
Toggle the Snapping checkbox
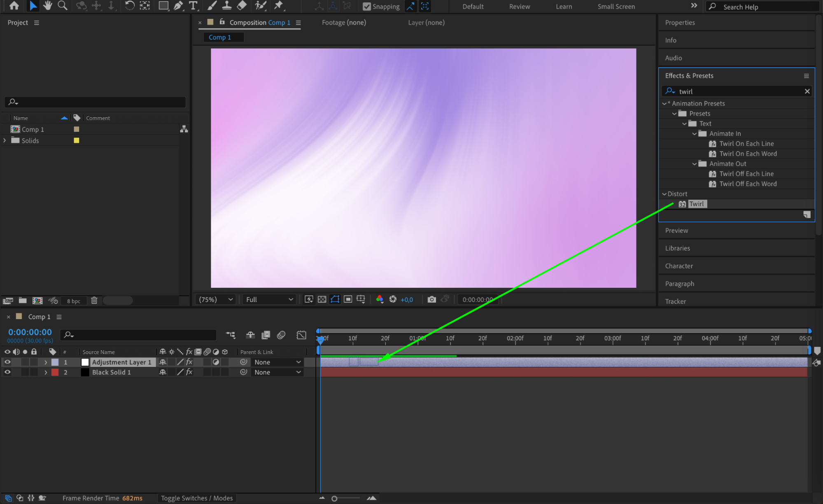click(366, 7)
